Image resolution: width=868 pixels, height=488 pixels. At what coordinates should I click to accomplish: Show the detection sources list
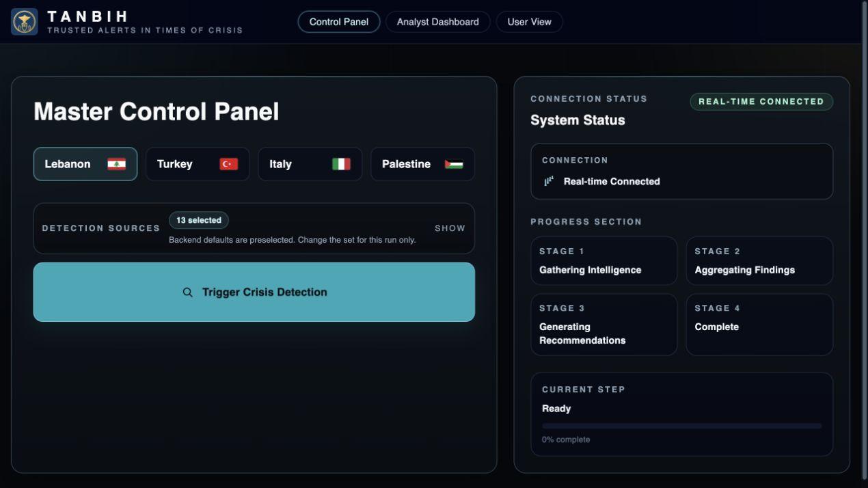450,228
